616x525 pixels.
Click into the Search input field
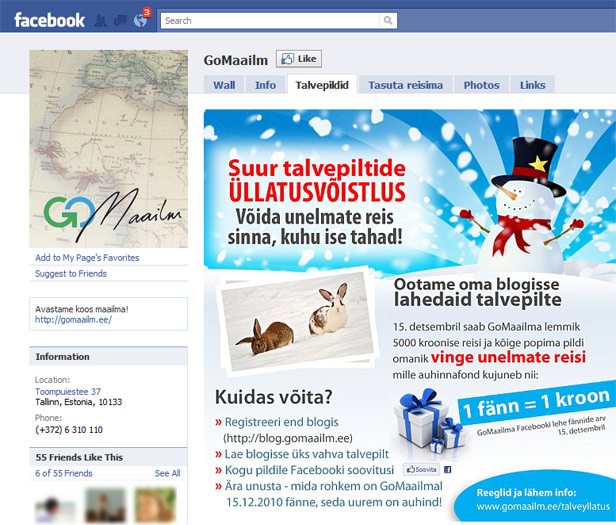click(270, 20)
